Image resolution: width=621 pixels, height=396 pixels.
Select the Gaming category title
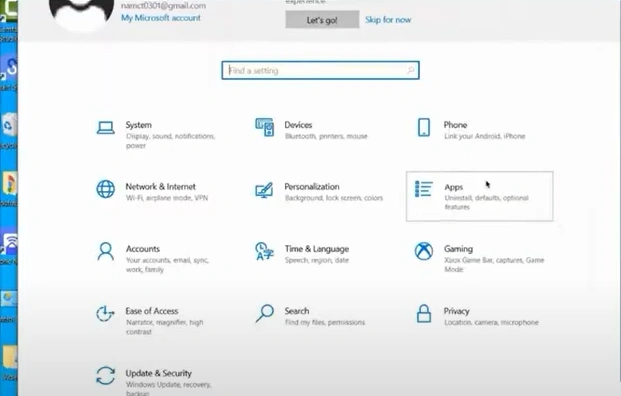point(458,249)
